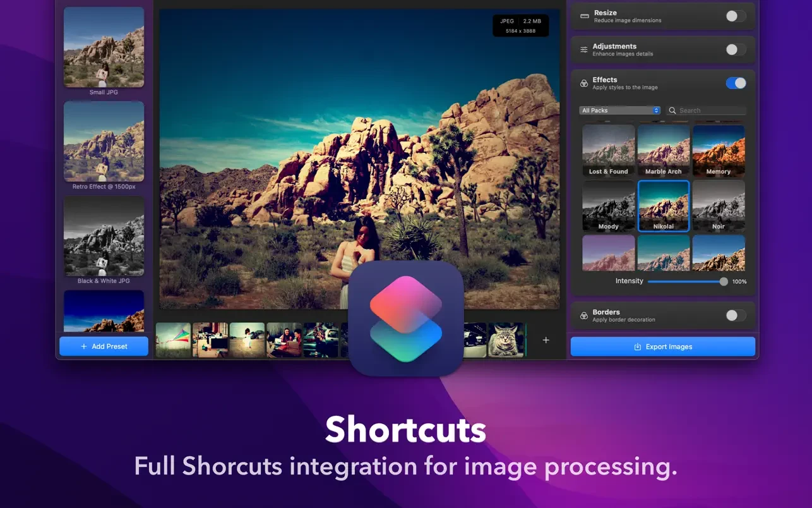Open the cat photo in filmstrip
The width and height of the screenshot is (812, 508).
[506, 340]
